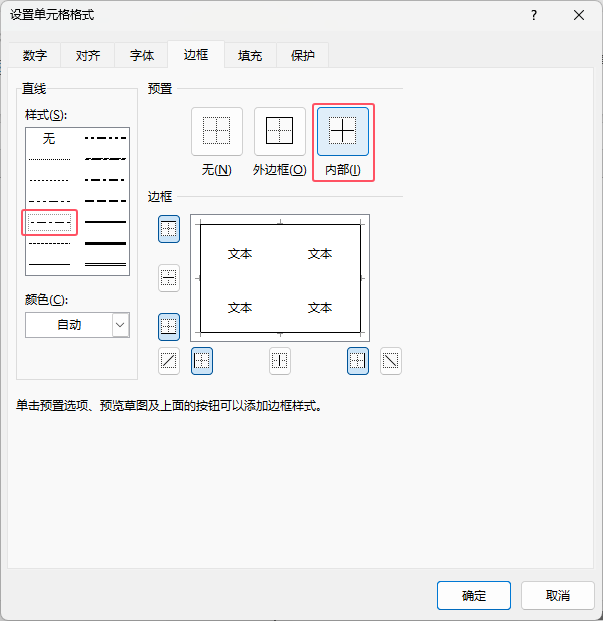Screen dimensions: 603x621
Task: Toggle the top border button
Action: tap(169, 229)
